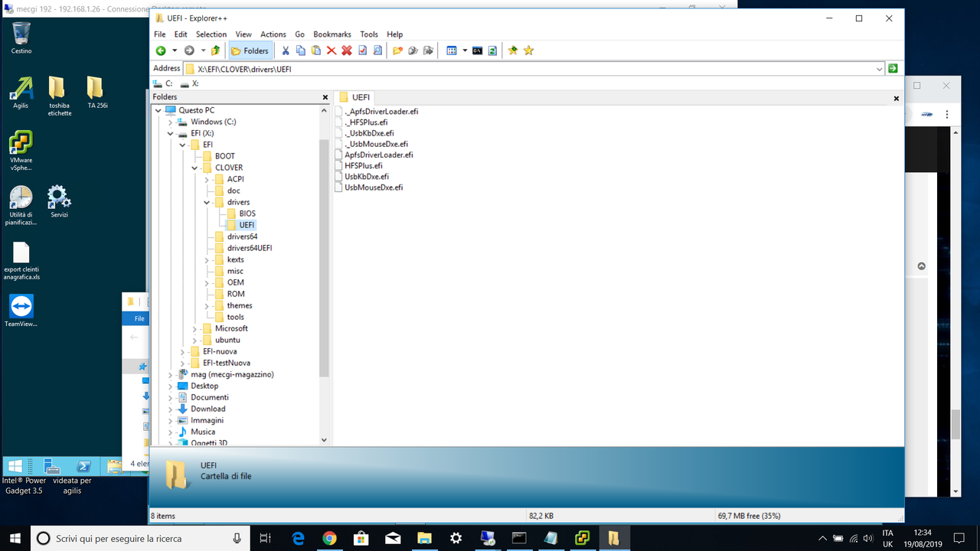Viewport: 980px width, 551px height.
Task: Click folder tree scrollbar down arrow
Action: tap(324, 440)
